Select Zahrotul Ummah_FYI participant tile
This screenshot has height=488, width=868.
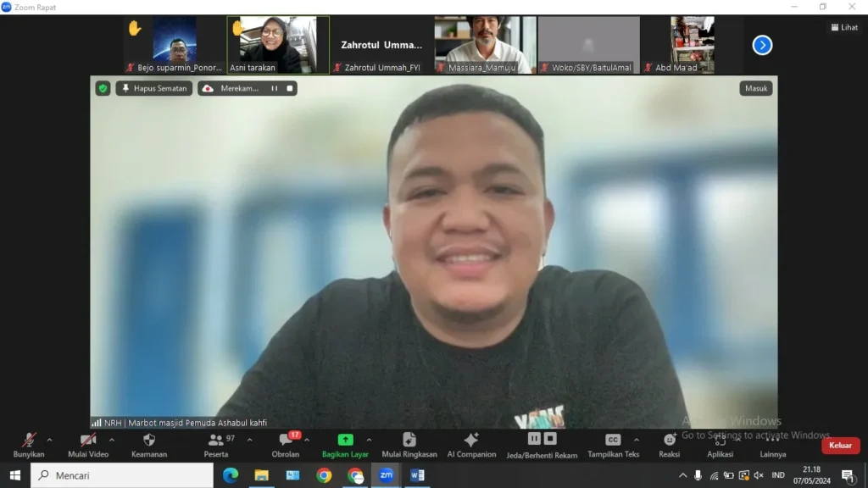pyautogui.click(x=381, y=45)
